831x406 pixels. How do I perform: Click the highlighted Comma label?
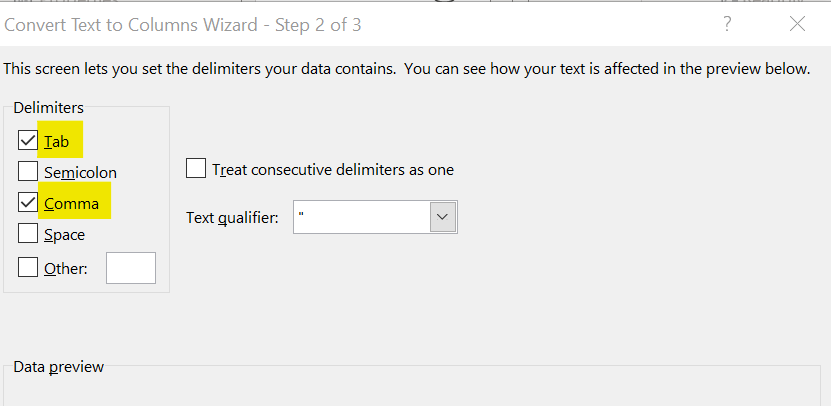point(72,203)
